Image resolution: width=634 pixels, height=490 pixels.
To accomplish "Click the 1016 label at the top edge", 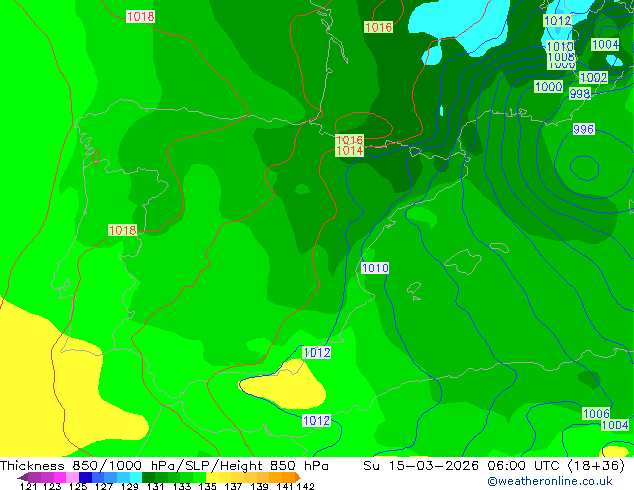I will (x=378, y=27).
